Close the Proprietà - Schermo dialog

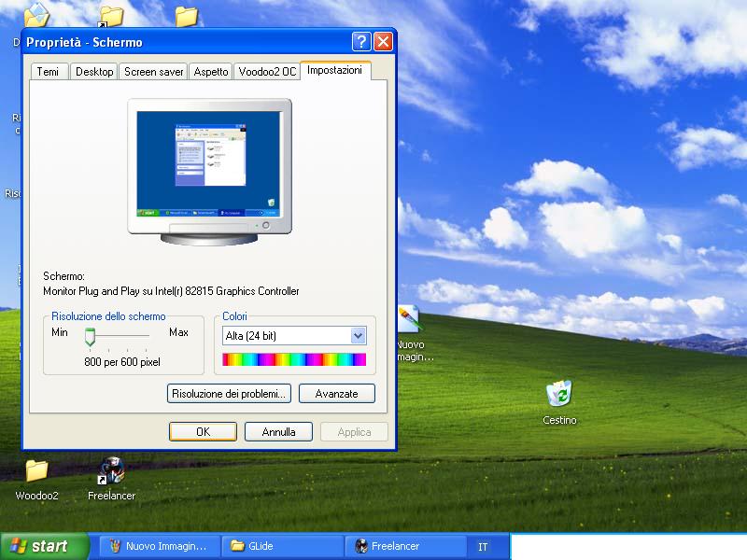[383, 42]
